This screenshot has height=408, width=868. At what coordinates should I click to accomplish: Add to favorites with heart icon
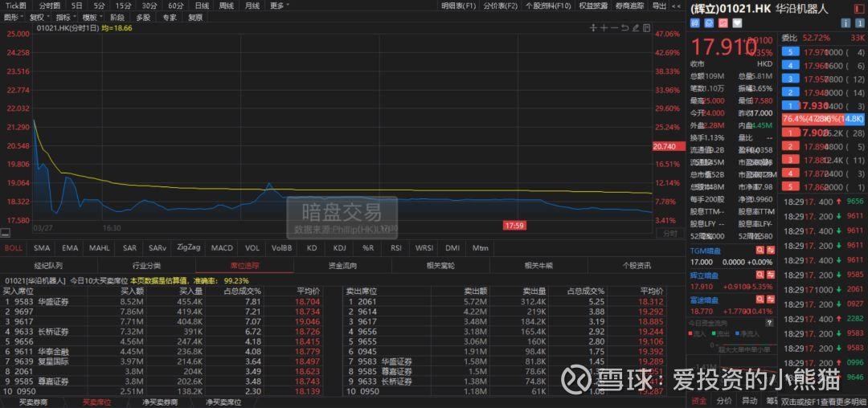[x=737, y=23]
